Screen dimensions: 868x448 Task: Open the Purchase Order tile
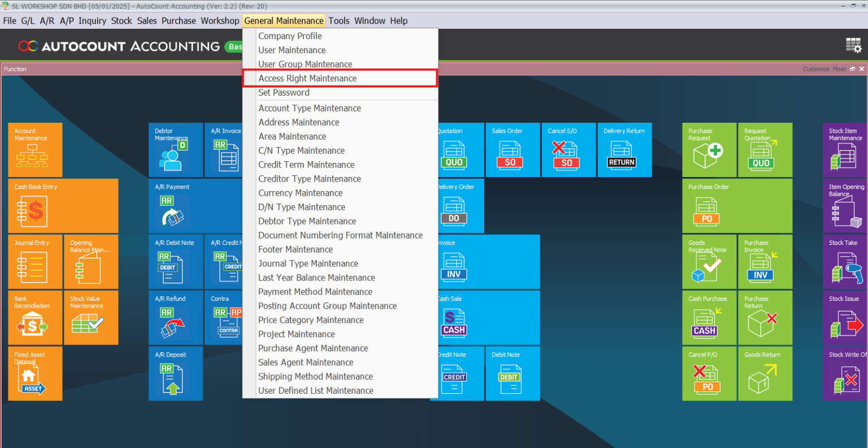pyautogui.click(x=737, y=206)
